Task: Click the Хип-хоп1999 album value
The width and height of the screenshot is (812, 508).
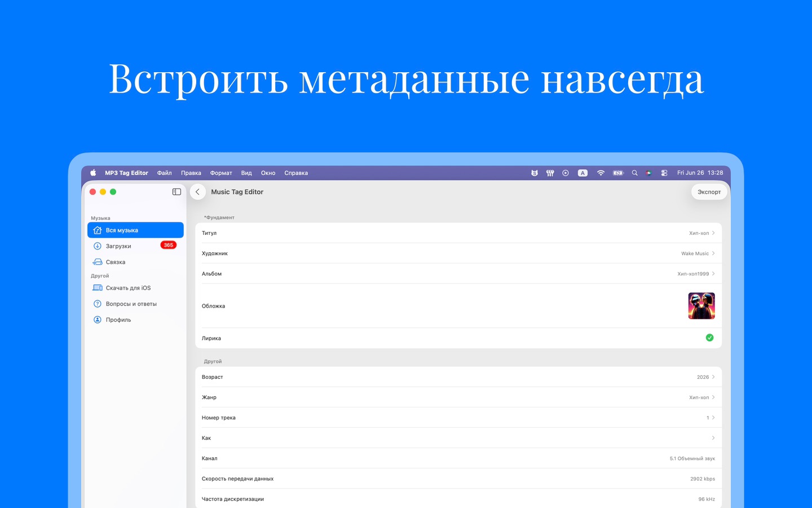Action: point(693,274)
